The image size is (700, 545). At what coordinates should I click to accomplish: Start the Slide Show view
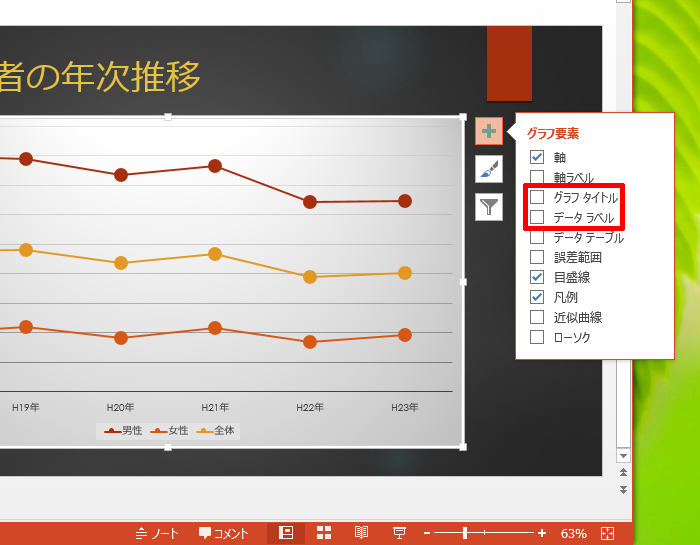(399, 533)
